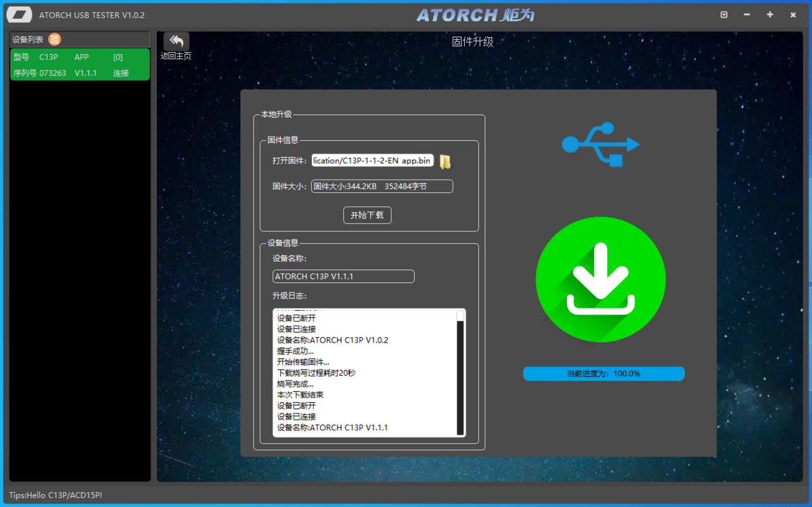Screen dimensions: 812x507
Task: Select the connected C13P device entry
Action: [x=79, y=64]
